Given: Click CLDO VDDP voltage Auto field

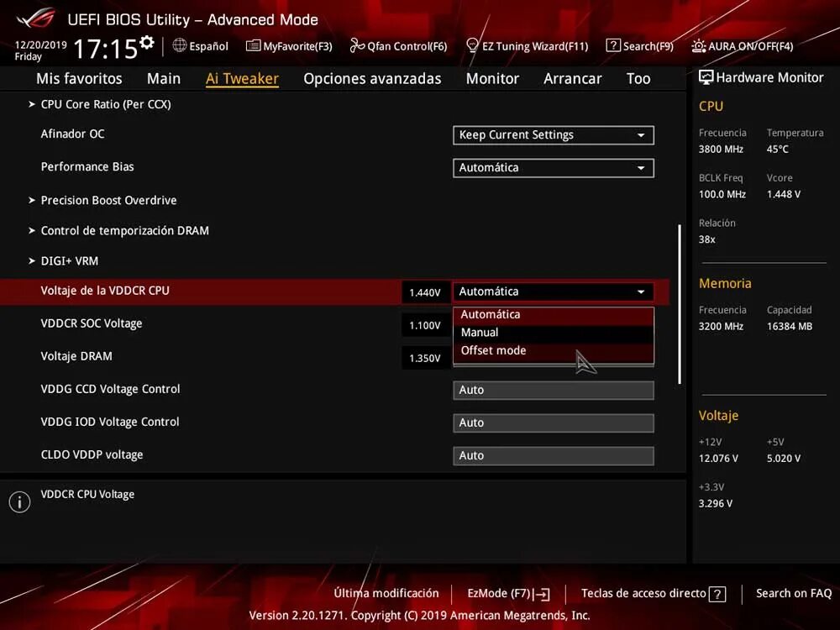Looking at the screenshot, I should pyautogui.click(x=554, y=456).
